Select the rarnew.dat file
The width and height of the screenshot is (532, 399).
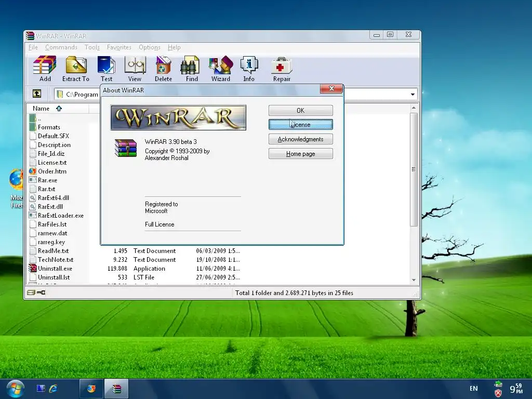(x=52, y=233)
